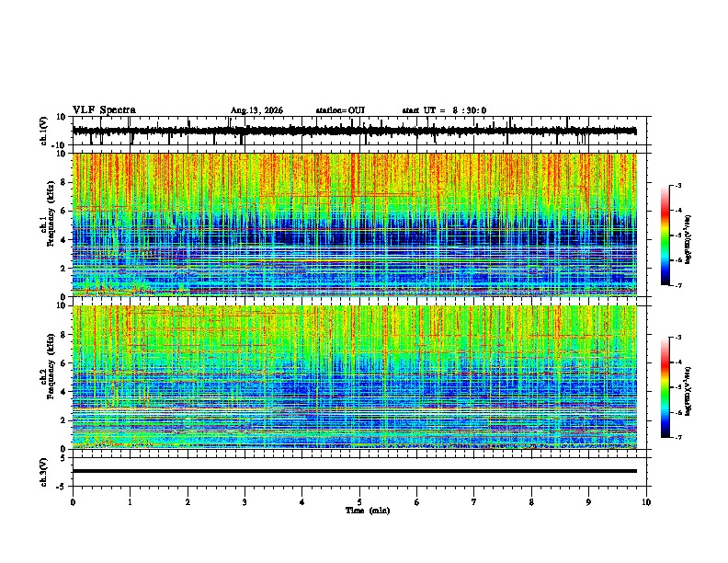728x563 pixels.
Task: Click the "7" tick on the time axis
Action: tap(474, 502)
